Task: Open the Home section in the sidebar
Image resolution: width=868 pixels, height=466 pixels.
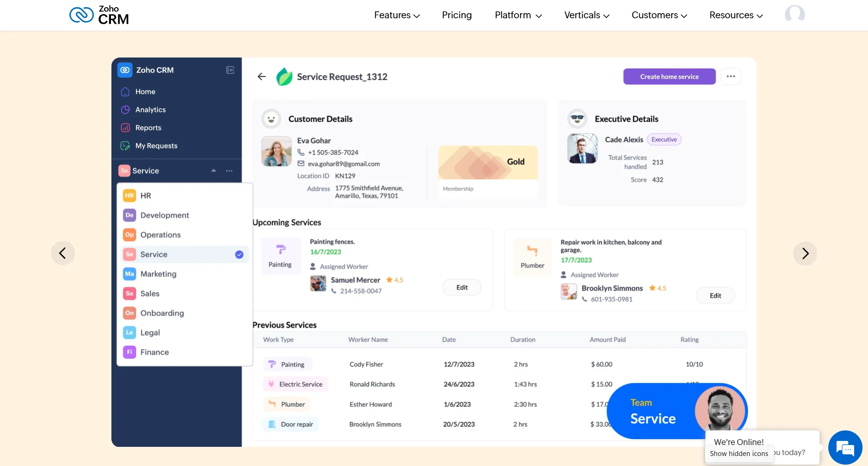Action: [144, 92]
